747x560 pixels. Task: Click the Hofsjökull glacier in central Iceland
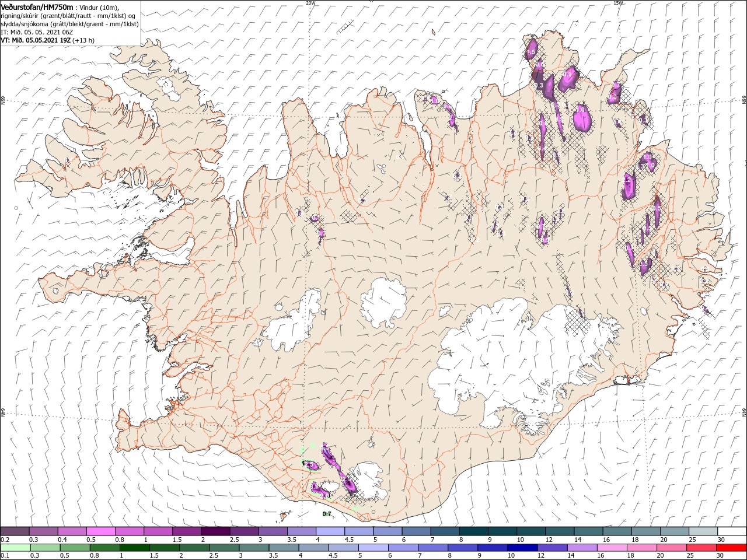click(384, 302)
